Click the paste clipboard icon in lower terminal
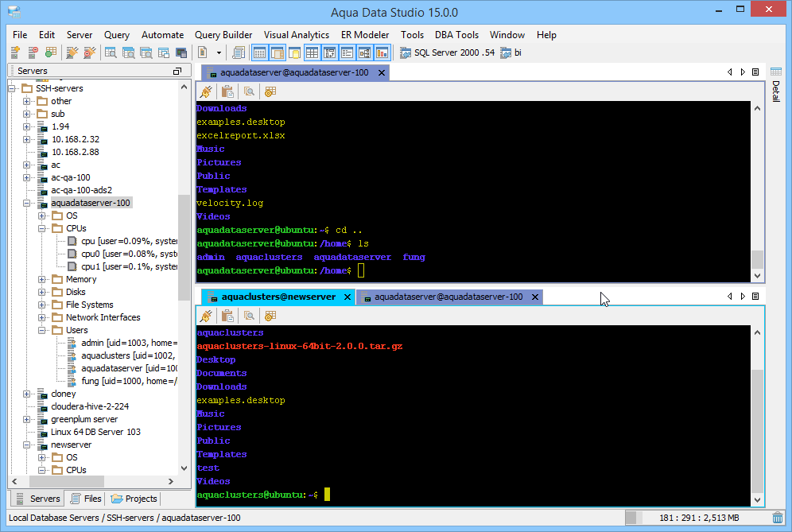The height and width of the screenshot is (532, 792). [x=227, y=316]
